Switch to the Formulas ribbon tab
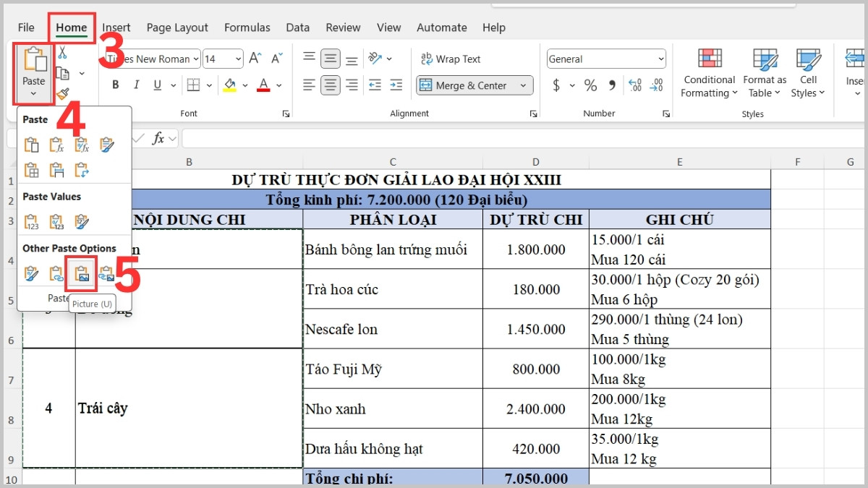This screenshot has height=488, width=868. pyautogui.click(x=247, y=27)
